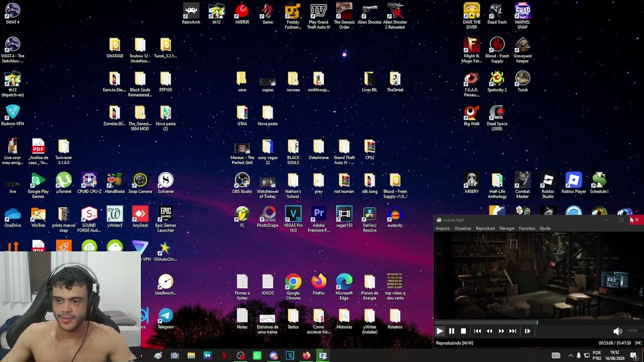Select the OBS Studio desktop icon
The image size is (644, 362).
click(x=242, y=184)
